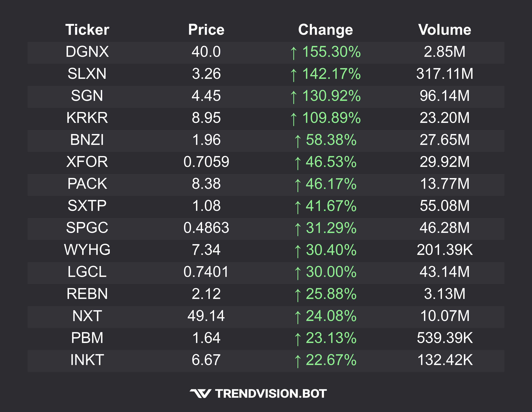
Task: Click the Ticker column header
Action: 87,30
